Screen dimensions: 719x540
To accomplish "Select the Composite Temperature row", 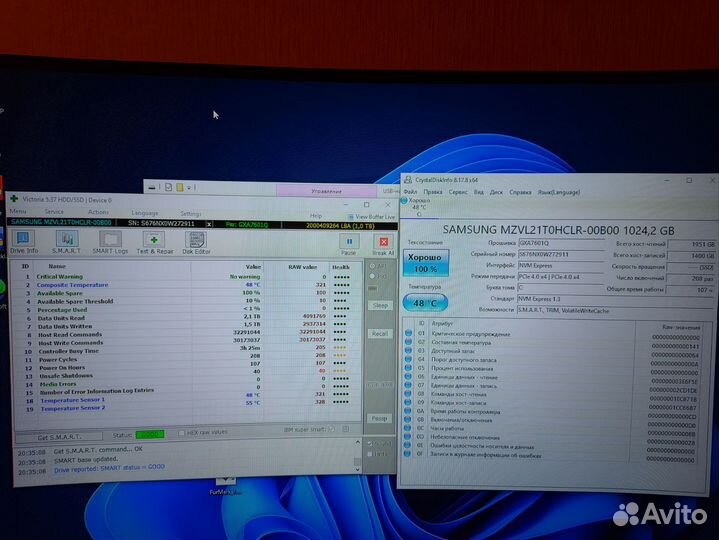I will (x=185, y=285).
